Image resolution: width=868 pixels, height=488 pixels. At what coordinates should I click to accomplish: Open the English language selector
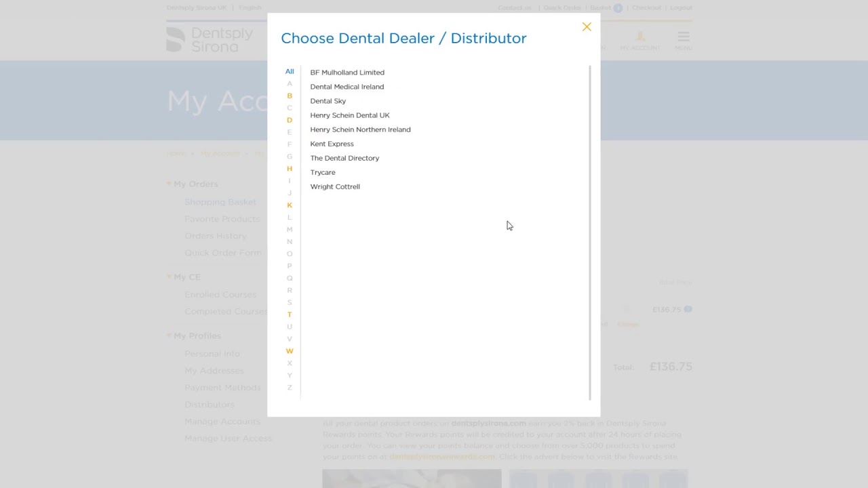click(250, 8)
